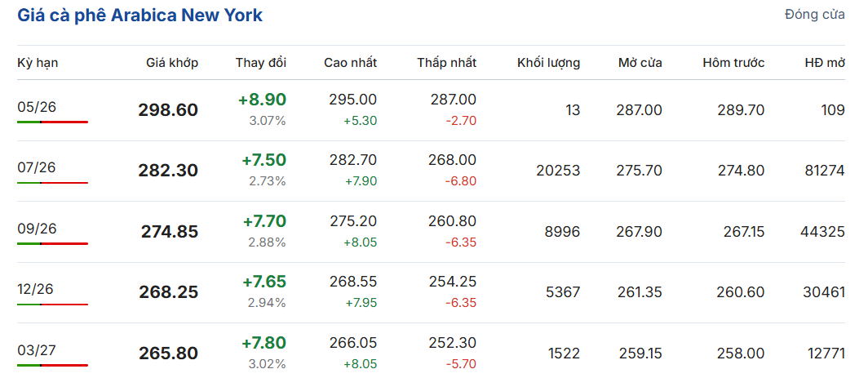Click the Giá cà phê Arabica New York title

click(x=140, y=16)
